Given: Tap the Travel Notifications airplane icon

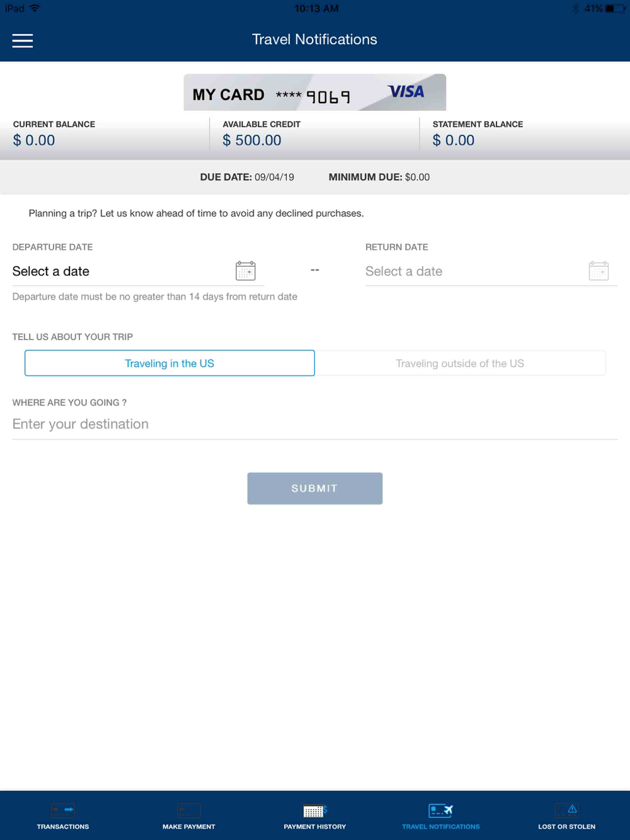Looking at the screenshot, I should (x=441, y=810).
